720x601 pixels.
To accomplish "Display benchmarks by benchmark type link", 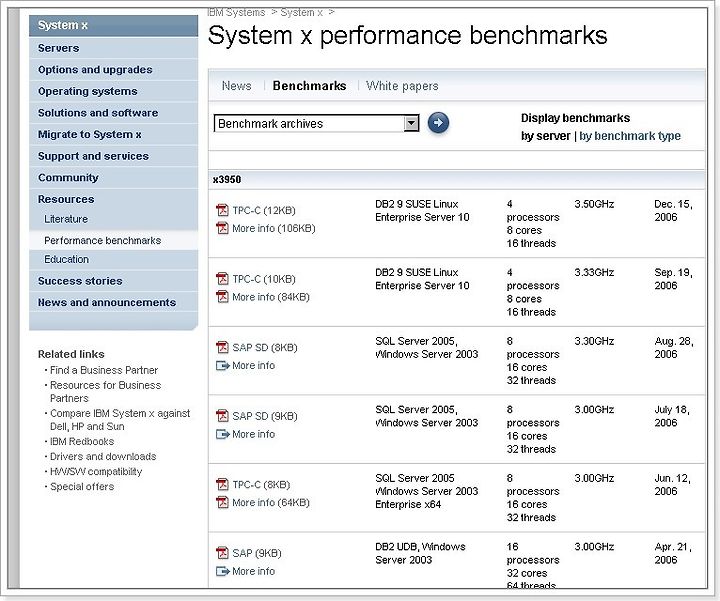I will coord(630,136).
